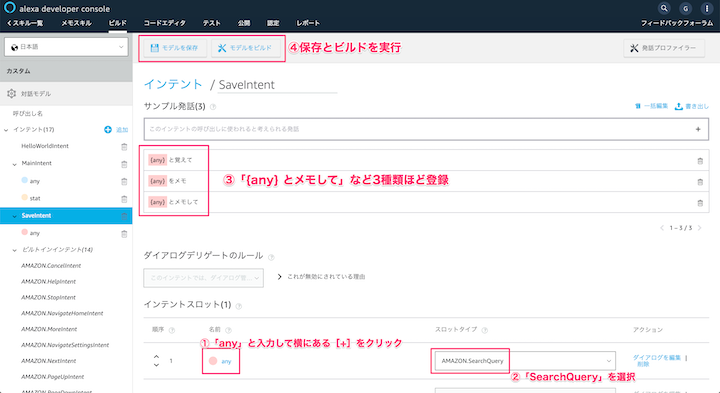720x393 pixels.
Task: Collapse the SaveIntent tree node
Action: pyautogui.click(x=14, y=216)
